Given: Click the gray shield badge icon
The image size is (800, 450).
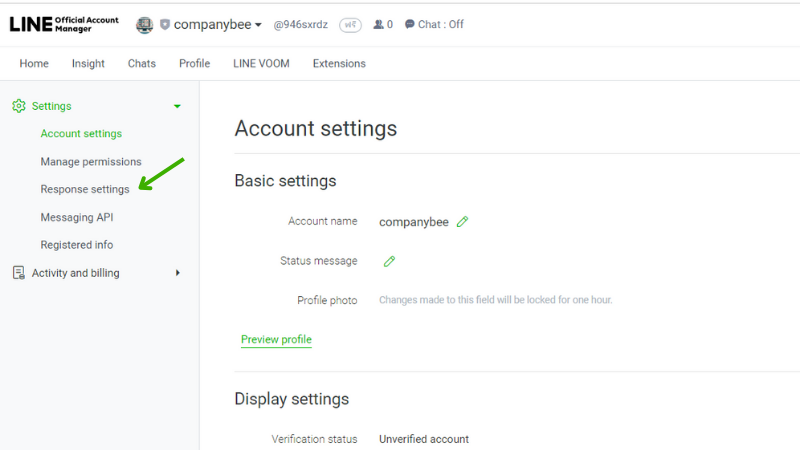Looking at the screenshot, I should pos(165,24).
